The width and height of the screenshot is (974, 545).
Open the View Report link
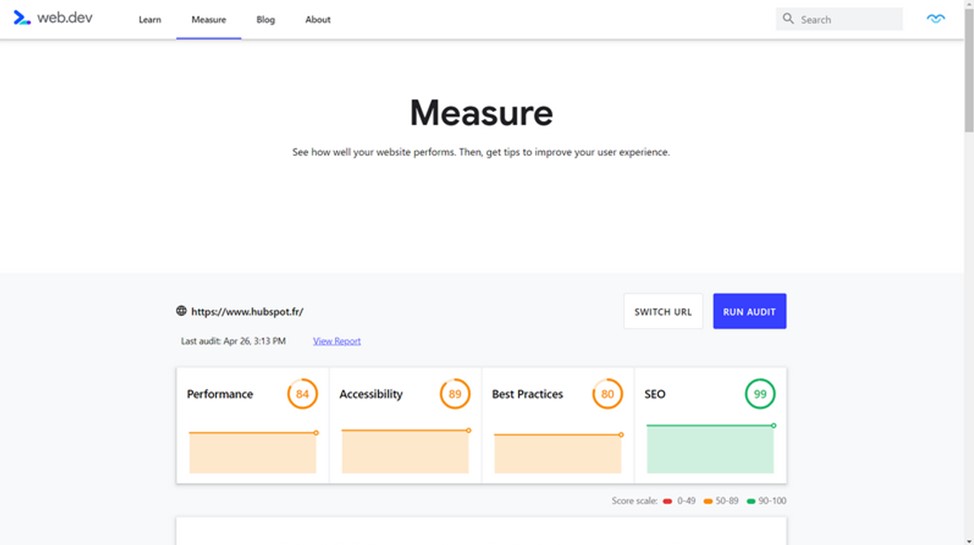[337, 341]
